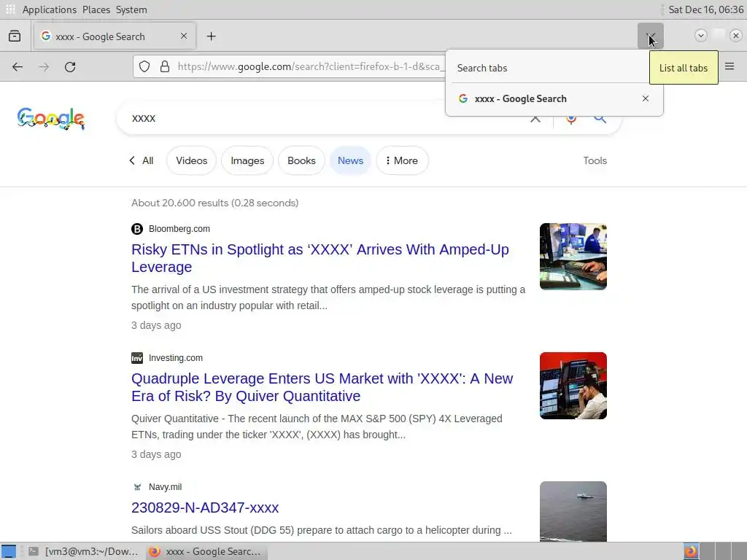
Task: Click '3 days ago' under Bloomberg result
Action: pos(156,325)
